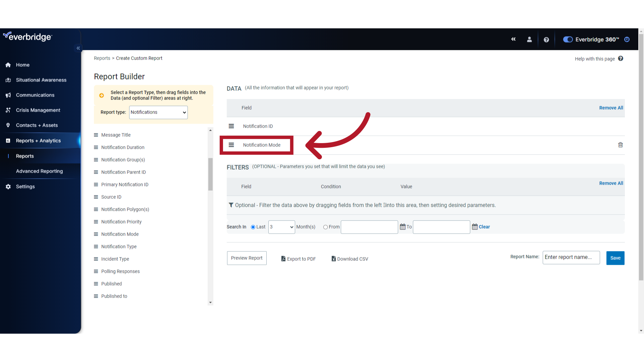644x362 pixels.
Task: Expand the left navigation collapse chevron
Action: click(x=78, y=48)
